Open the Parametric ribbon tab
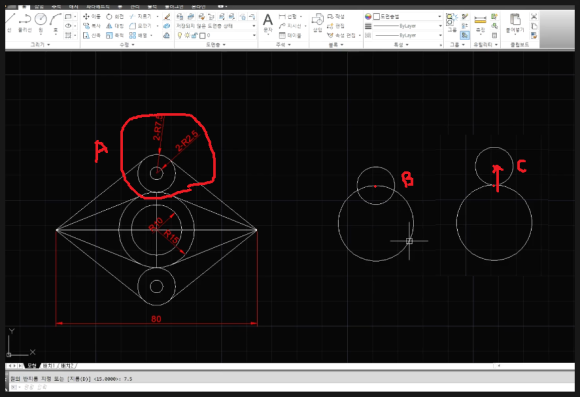This screenshot has width=580, height=397. coord(98,7)
